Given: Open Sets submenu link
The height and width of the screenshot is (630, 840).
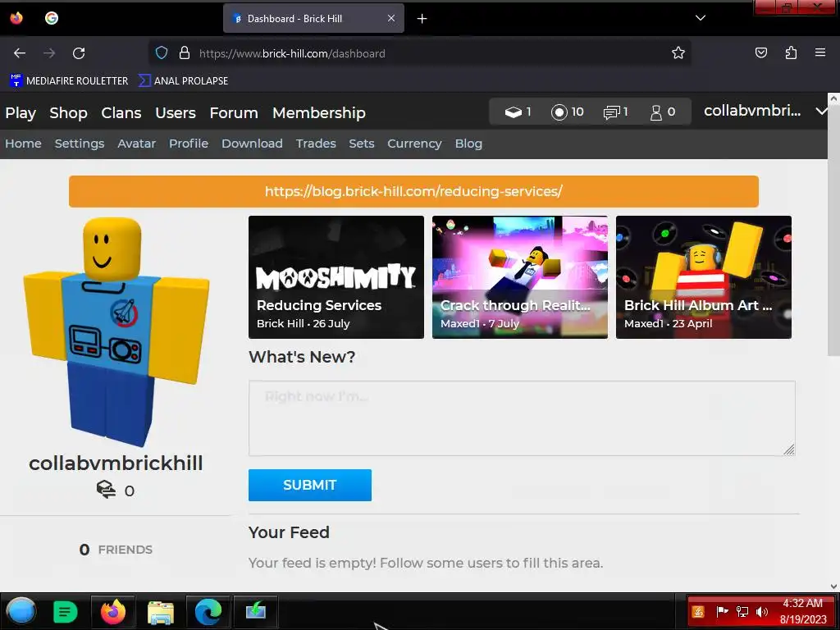Looking at the screenshot, I should [362, 144].
